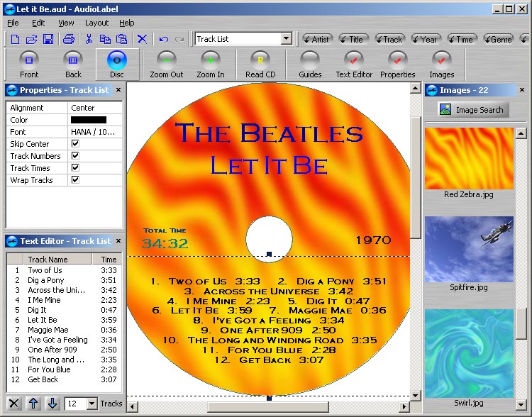The height and width of the screenshot is (417, 532).
Task: Delete selection with the blue X icon
Action: point(142,39)
